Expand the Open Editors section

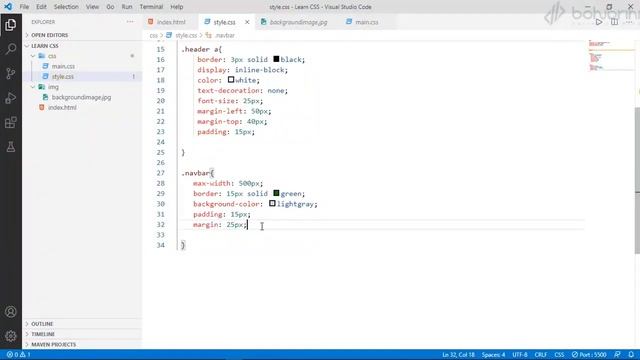tap(49, 35)
